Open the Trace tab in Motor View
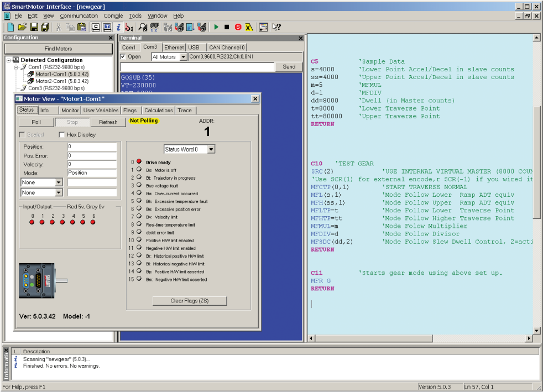Image resolution: width=543 pixels, height=392 pixels. pyautogui.click(x=185, y=110)
